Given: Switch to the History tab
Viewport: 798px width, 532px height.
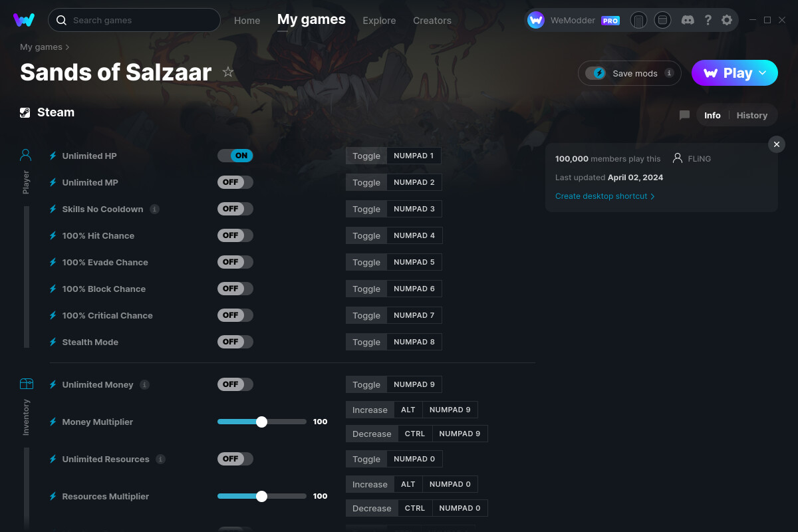Looking at the screenshot, I should pos(751,115).
